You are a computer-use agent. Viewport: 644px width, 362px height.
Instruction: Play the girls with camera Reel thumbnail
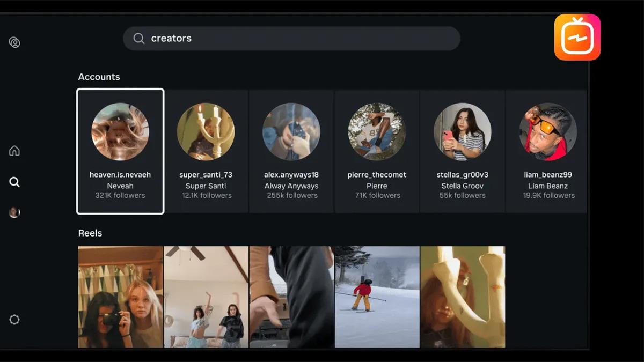pos(120,298)
